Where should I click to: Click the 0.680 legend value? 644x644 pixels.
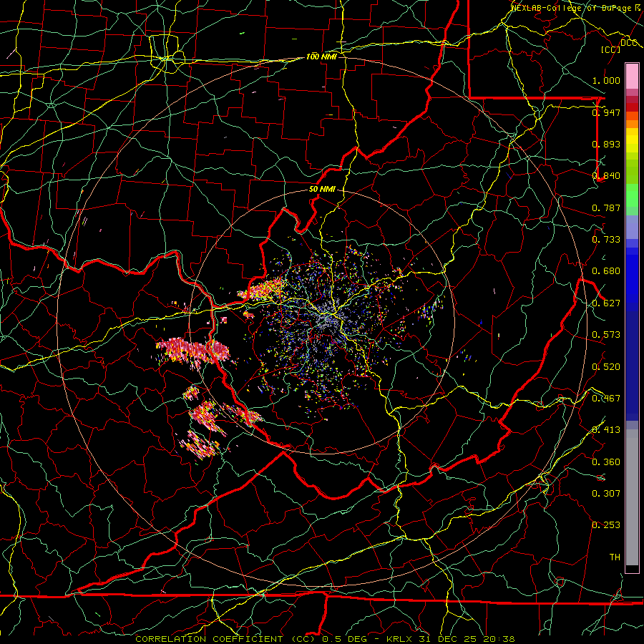click(606, 271)
